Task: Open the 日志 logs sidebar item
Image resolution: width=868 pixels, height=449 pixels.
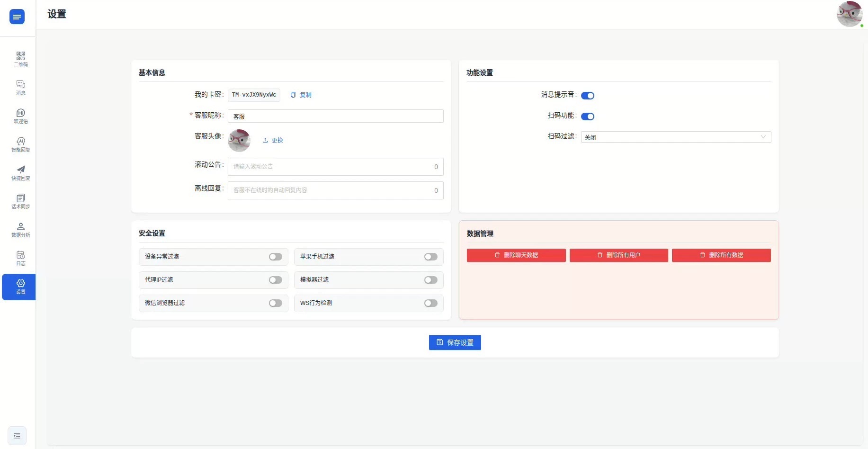Action: click(20, 258)
